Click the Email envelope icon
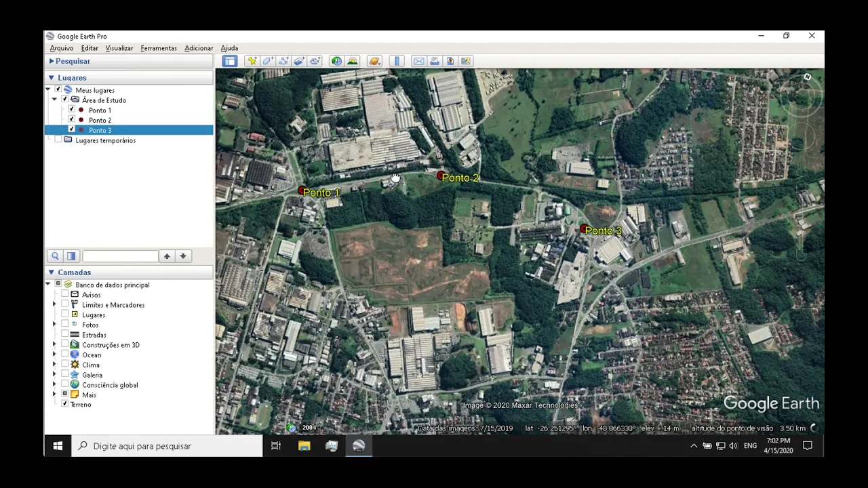 click(419, 61)
